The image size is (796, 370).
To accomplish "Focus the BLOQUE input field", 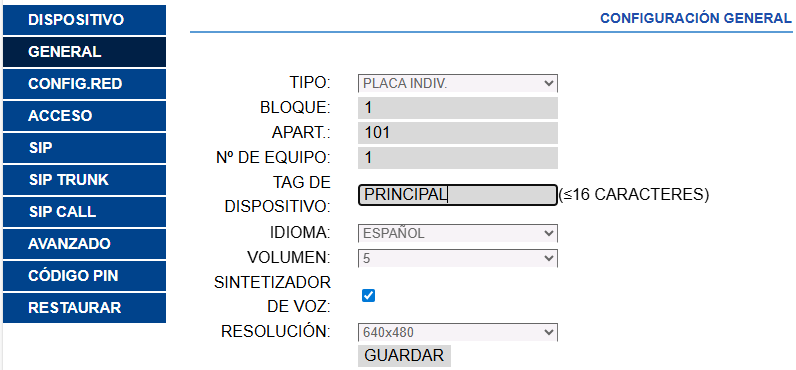I will point(457,108).
